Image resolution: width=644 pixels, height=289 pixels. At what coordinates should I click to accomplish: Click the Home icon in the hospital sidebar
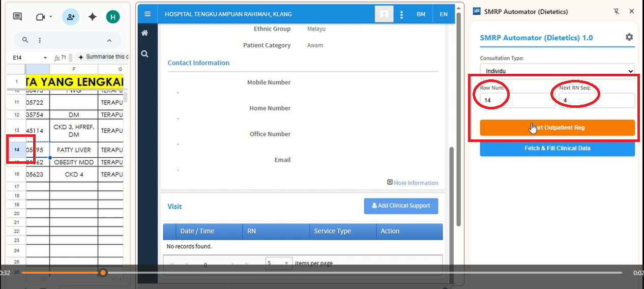(x=145, y=33)
